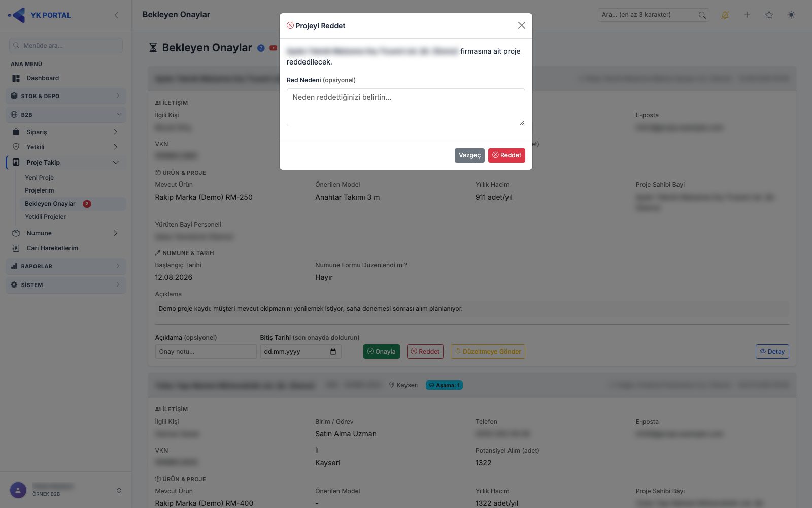Click the green Onayla button
The height and width of the screenshot is (508, 812).
[x=381, y=352]
